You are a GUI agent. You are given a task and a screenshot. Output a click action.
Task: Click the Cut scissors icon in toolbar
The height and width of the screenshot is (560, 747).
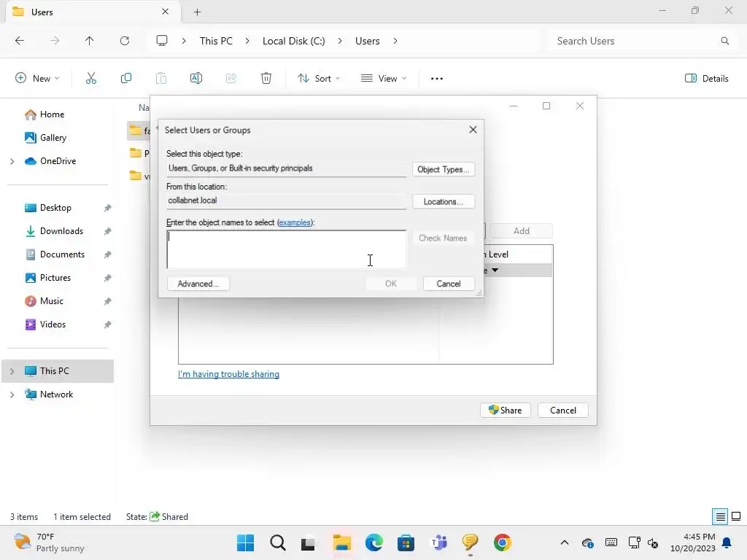(x=91, y=79)
